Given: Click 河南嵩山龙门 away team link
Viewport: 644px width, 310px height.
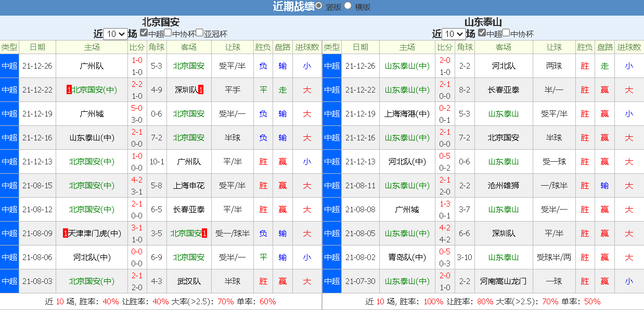Looking at the screenshot, I should pos(504,281).
